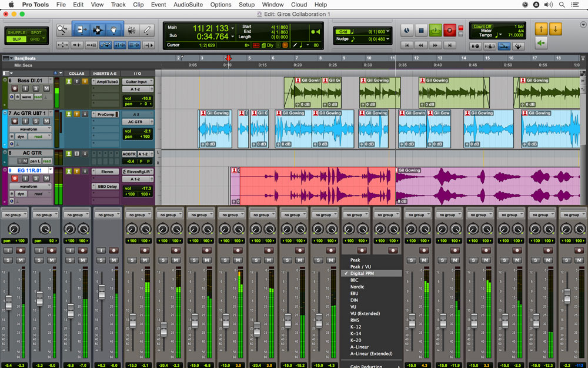Open the Clip menu
This screenshot has width=588, height=368.
(x=138, y=5)
